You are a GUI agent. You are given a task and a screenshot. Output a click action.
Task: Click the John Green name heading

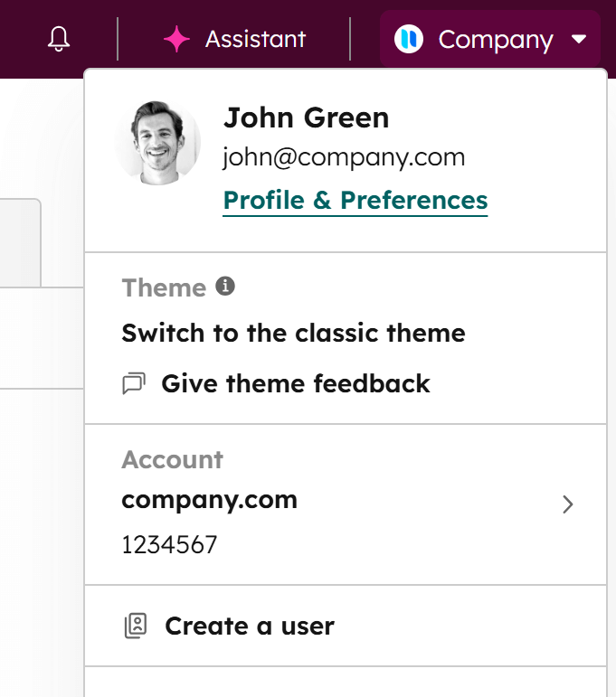306,118
